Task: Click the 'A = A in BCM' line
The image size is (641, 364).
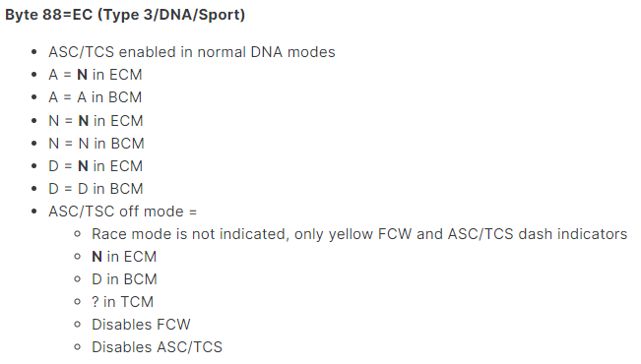Action: 96,97
